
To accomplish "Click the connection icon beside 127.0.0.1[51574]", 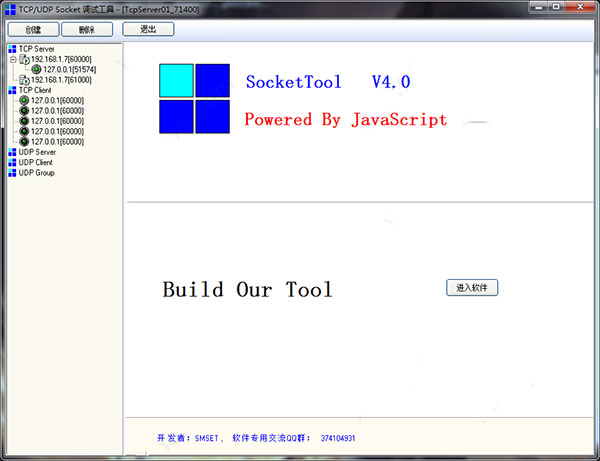I will (x=36, y=70).
